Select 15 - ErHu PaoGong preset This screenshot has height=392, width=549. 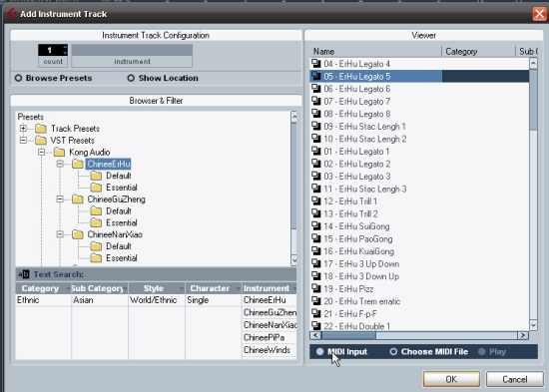tap(419, 239)
